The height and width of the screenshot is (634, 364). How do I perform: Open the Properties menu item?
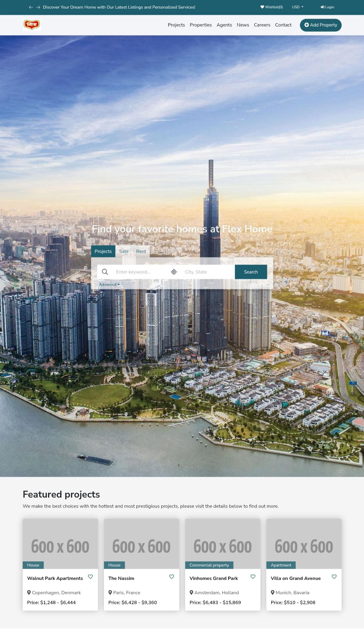point(200,25)
